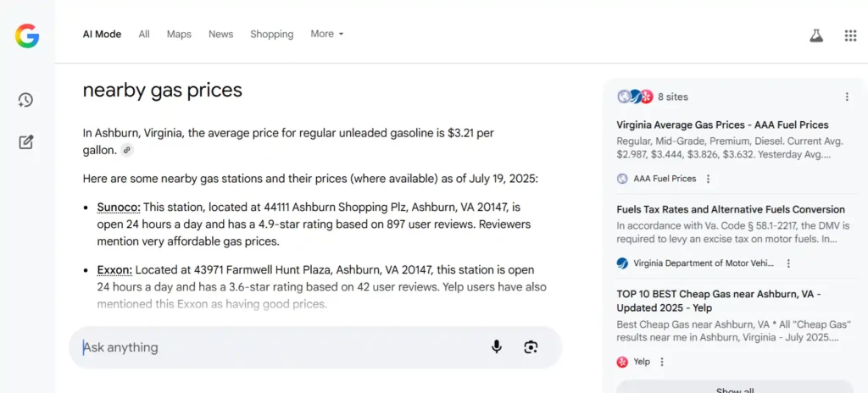Viewport: 868px width, 393px height.
Task: Open Virginia Average Gas Prices - AAA result
Action: click(x=722, y=125)
